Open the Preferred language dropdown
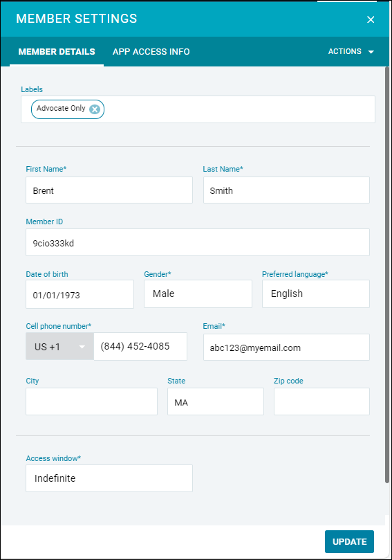 click(316, 293)
